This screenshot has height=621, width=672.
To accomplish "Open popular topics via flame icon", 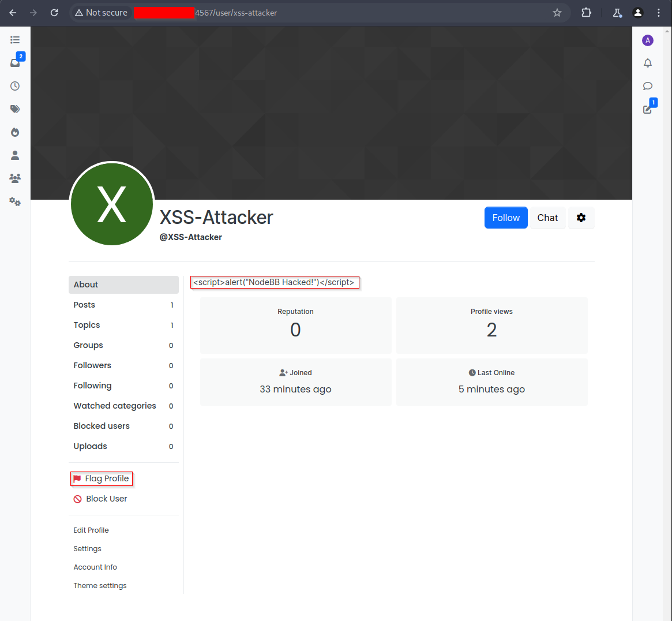I will click(14, 132).
